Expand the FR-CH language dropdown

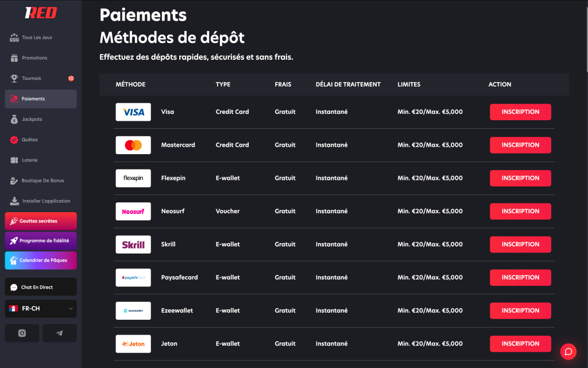(x=41, y=309)
